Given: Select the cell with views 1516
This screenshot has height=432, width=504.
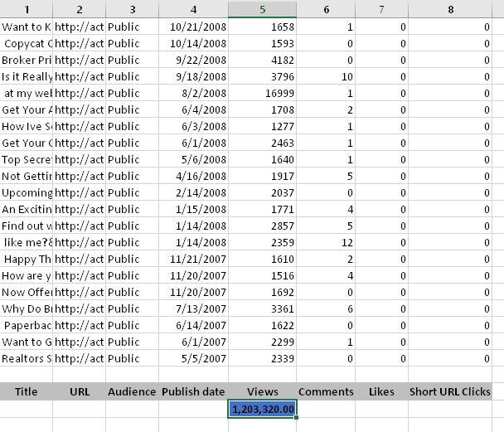Looking at the screenshot, I should tap(262, 275).
